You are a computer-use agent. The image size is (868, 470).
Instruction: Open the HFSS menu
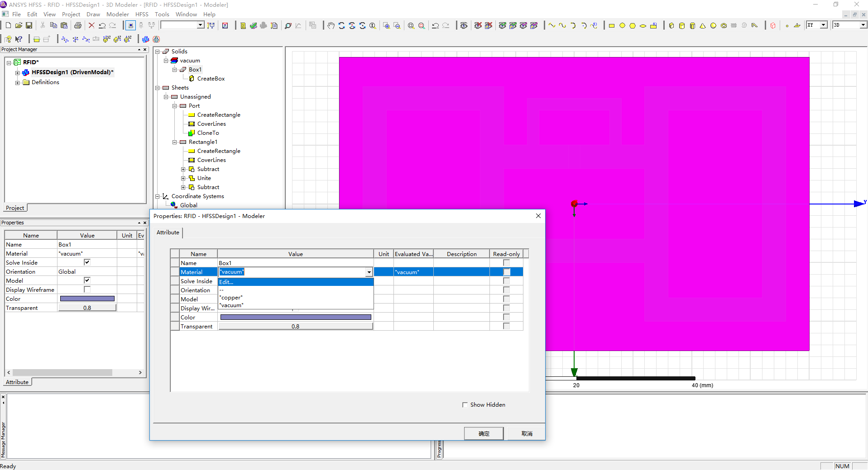coord(142,14)
